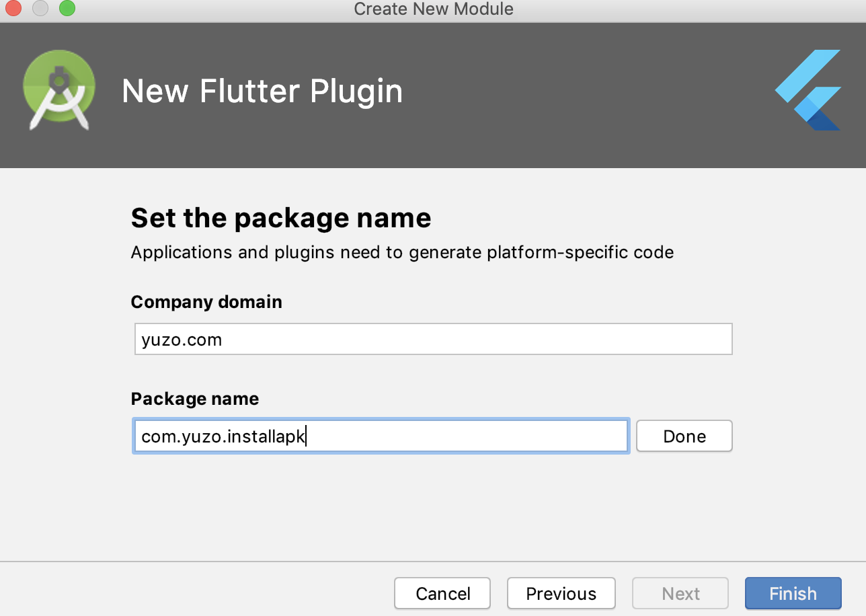Close the window with red button
Image resolution: width=866 pixels, height=616 pixels.
(x=13, y=9)
